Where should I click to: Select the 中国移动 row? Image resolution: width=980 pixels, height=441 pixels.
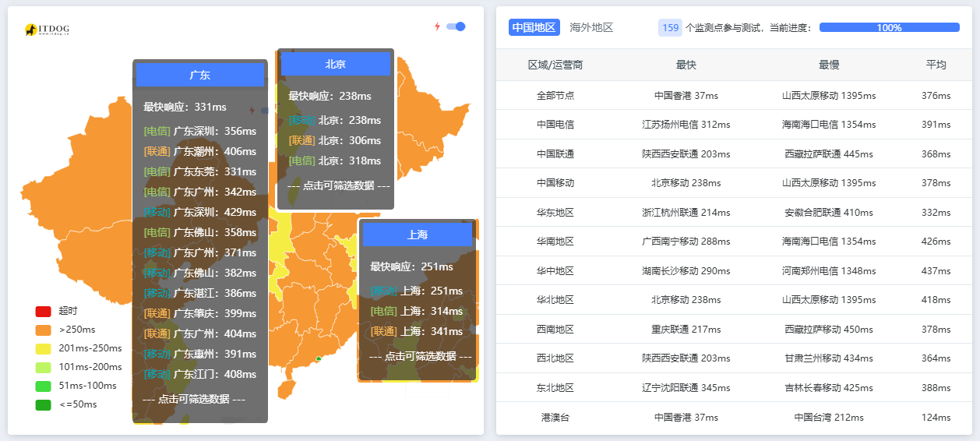point(734,183)
